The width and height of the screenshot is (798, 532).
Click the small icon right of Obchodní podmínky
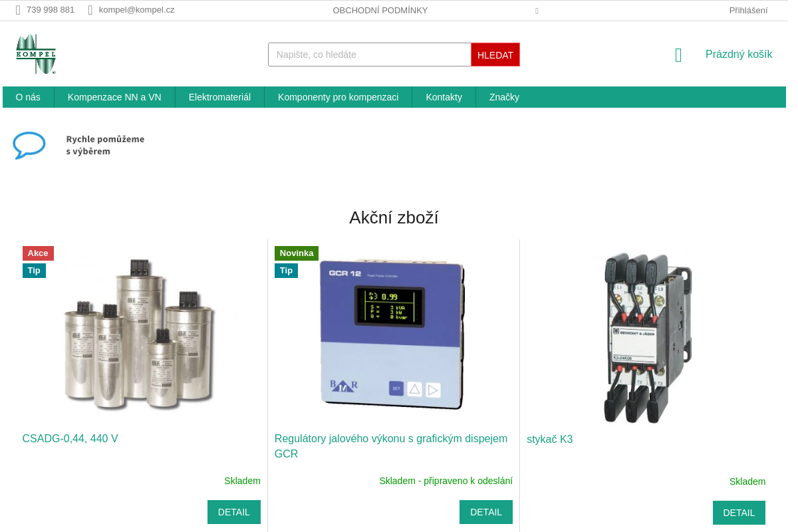click(x=537, y=11)
